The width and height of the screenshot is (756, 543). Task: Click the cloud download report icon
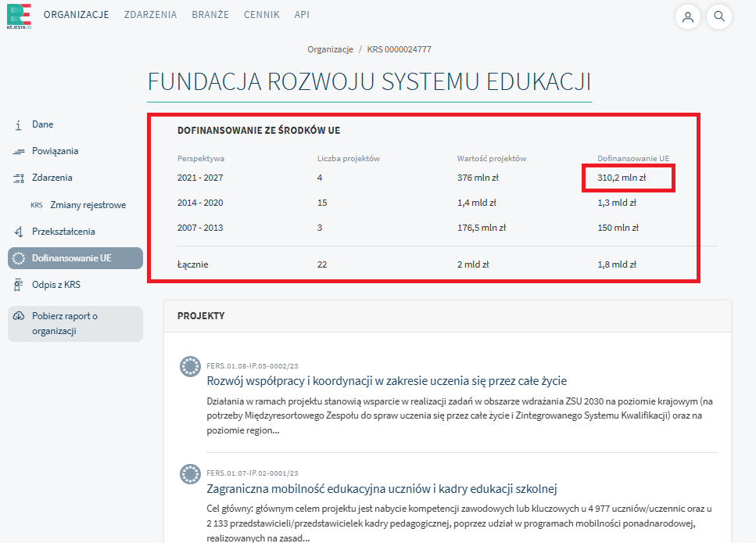pyautogui.click(x=18, y=316)
